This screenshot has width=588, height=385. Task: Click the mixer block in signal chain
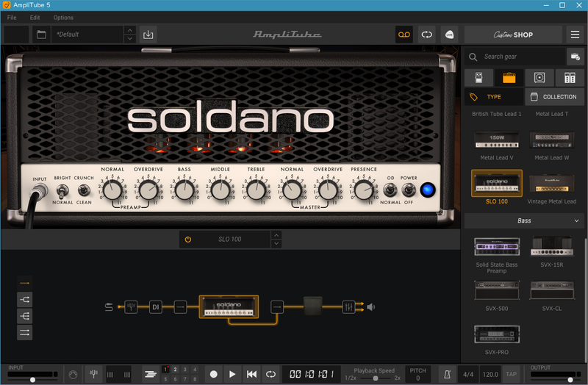pos(348,307)
